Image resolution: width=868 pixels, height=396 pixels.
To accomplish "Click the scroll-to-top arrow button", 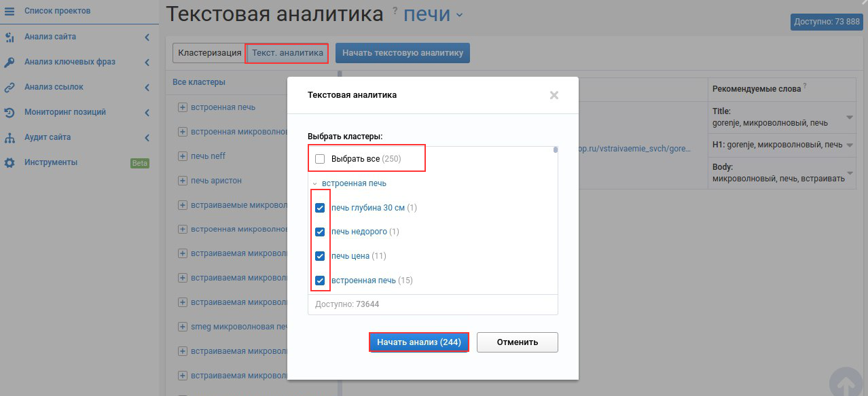I will 846,384.
